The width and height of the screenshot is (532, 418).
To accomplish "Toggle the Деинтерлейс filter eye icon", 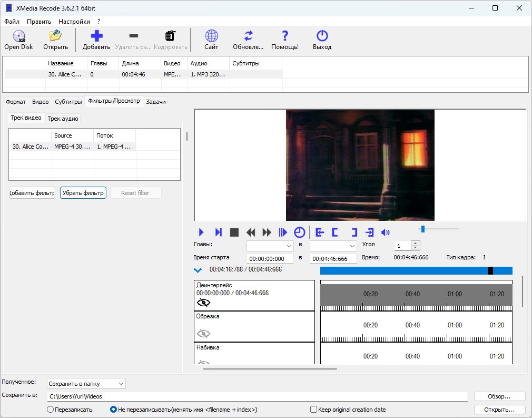I will (203, 303).
